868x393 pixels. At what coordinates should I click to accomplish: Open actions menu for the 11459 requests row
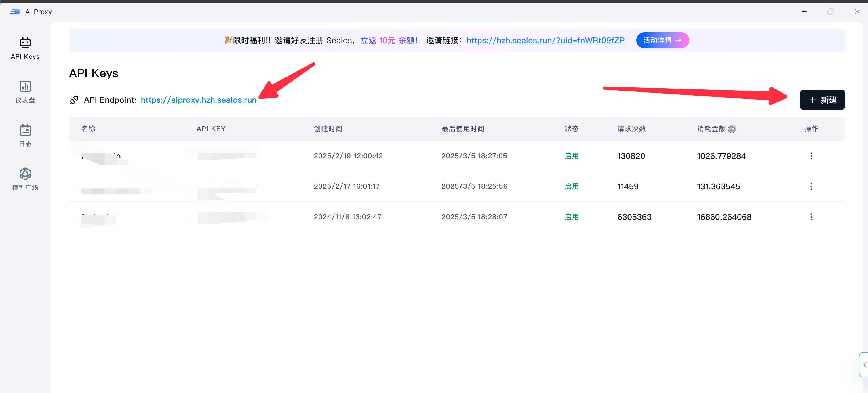click(811, 186)
